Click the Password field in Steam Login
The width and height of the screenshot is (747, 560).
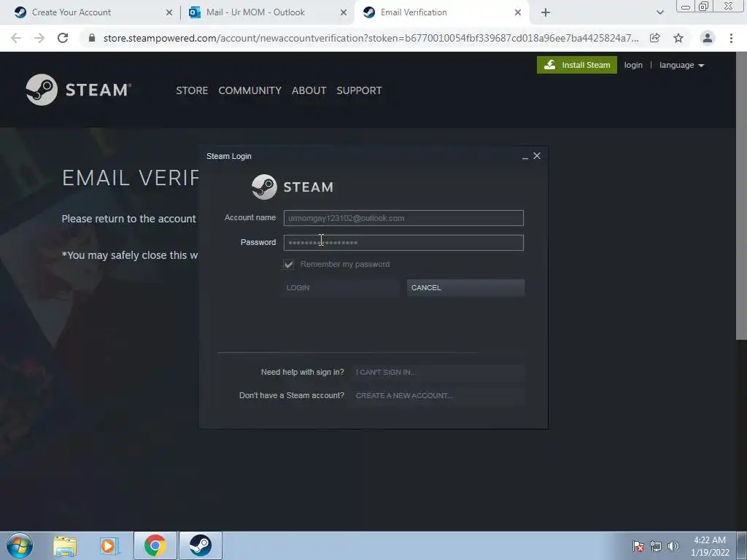403,243
